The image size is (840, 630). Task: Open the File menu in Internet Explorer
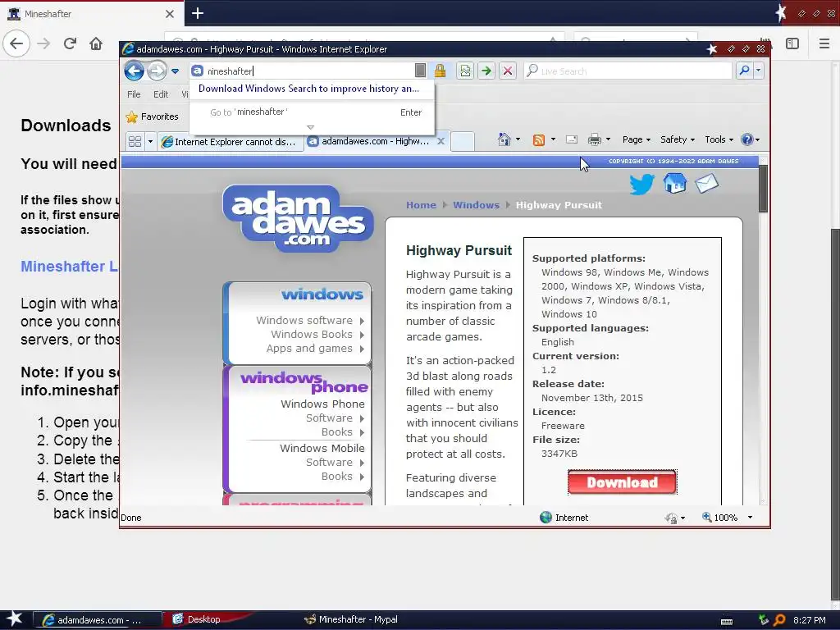click(x=134, y=94)
